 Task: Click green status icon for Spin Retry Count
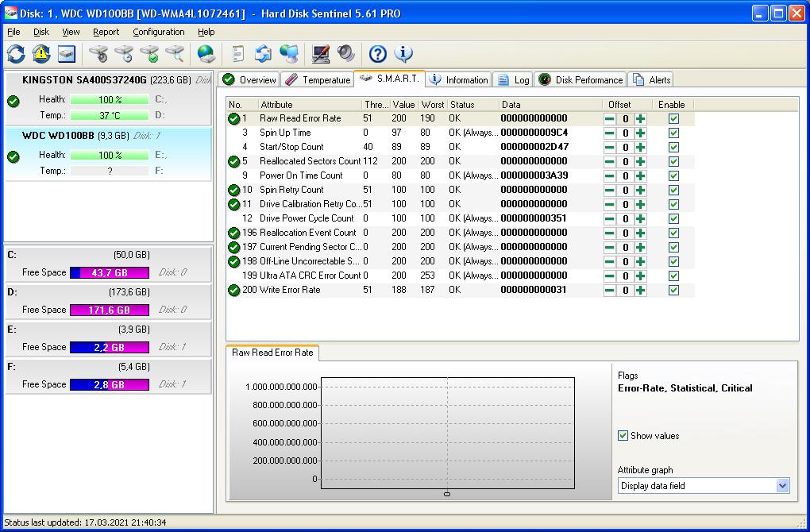pos(234,190)
